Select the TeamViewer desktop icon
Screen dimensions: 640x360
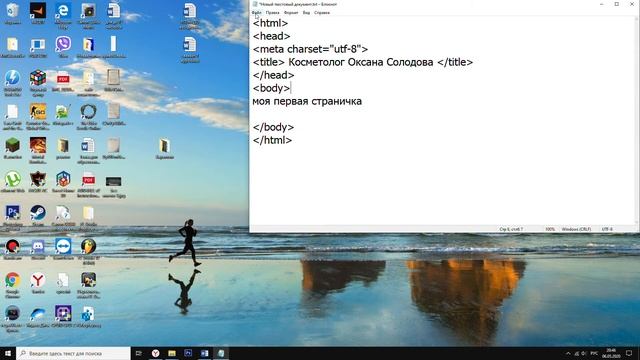pos(63,249)
